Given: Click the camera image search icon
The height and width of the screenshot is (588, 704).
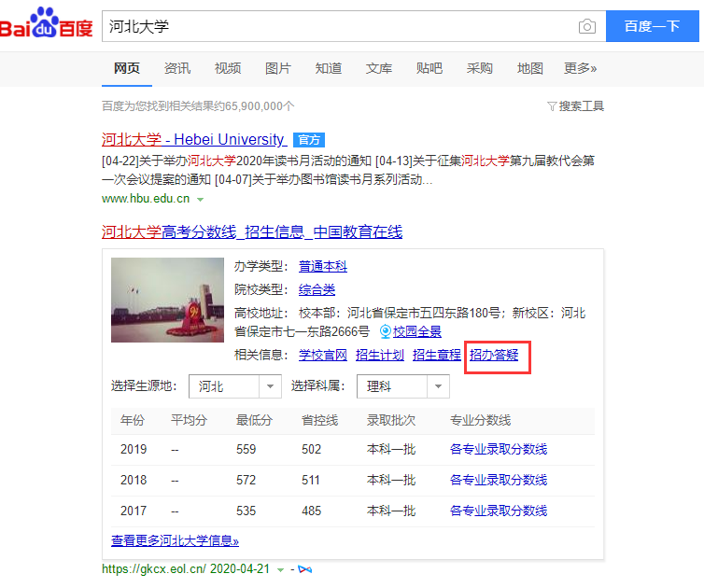Looking at the screenshot, I should 586,26.
